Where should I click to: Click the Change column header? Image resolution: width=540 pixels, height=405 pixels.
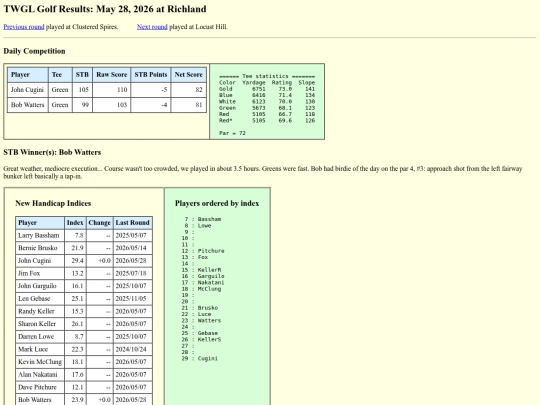[x=100, y=223]
